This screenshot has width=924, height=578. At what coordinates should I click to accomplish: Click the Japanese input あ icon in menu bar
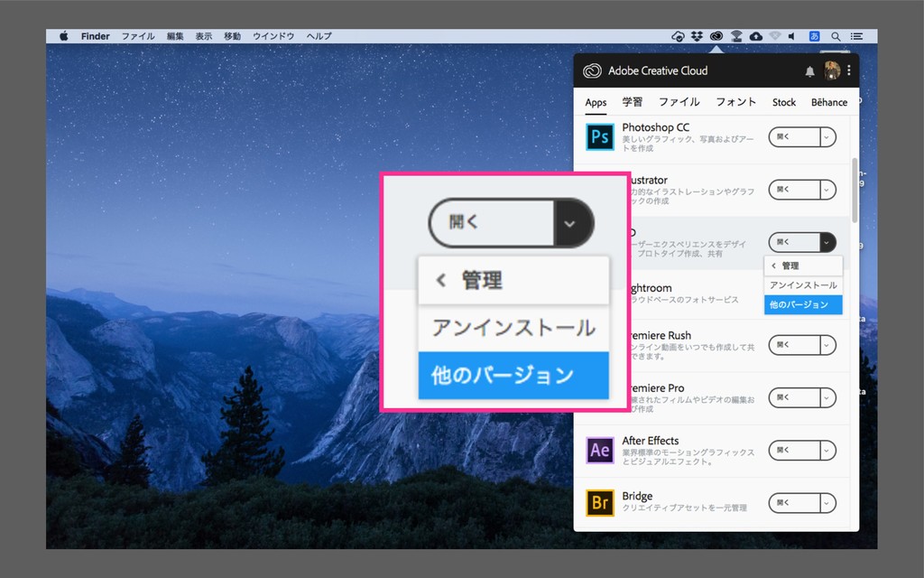(x=815, y=36)
